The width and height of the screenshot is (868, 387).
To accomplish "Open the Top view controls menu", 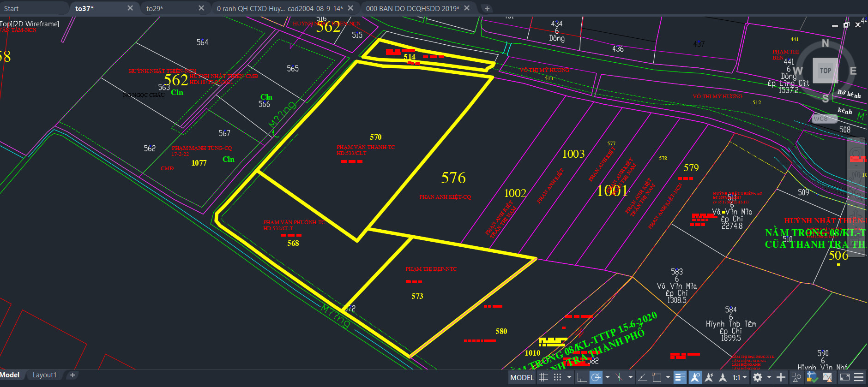I will click(x=6, y=24).
